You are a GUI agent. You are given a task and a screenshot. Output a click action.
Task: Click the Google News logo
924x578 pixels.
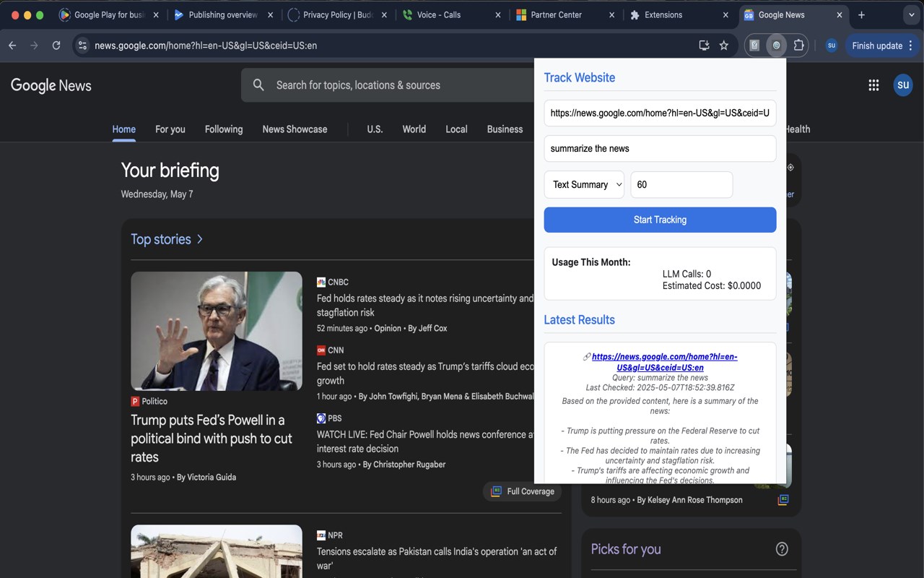coord(51,85)
